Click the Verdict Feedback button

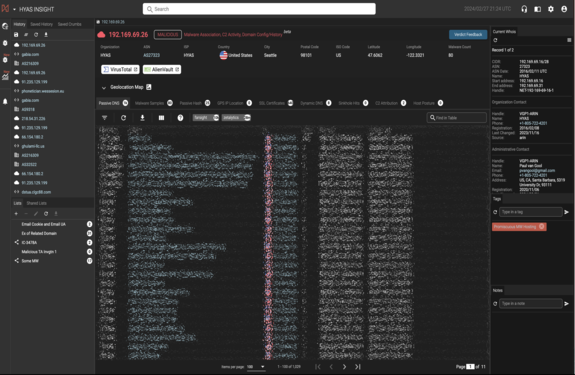click(x=468, y=34)
